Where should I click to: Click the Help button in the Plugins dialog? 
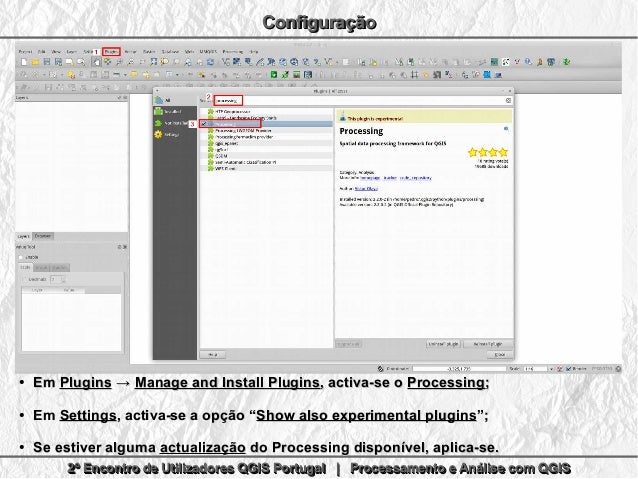(212, 355)
